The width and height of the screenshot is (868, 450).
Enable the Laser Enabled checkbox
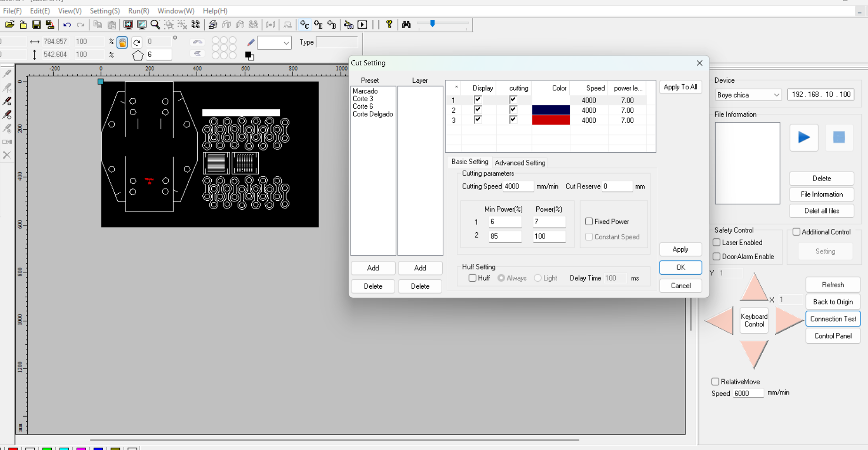point(717,243)
